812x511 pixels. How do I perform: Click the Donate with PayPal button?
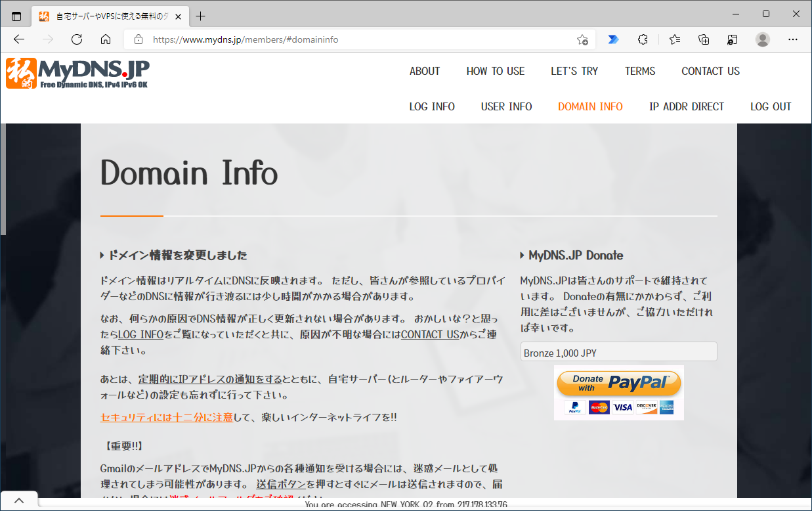[618, 383]
